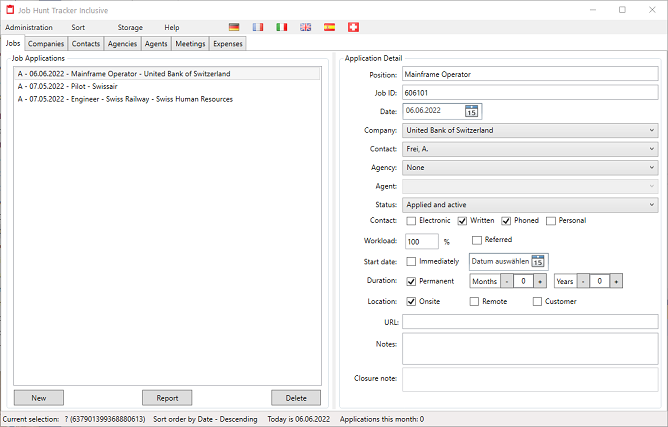Uncheck the Phoned contact checkbox
Screen dimensions: 668x427
coord(506,221)
